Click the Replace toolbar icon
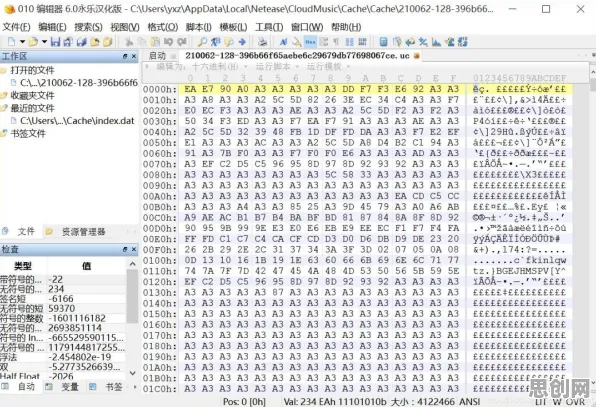Viewport: 596px width, 407px height. pyautogui.click(x=216, y=42)
